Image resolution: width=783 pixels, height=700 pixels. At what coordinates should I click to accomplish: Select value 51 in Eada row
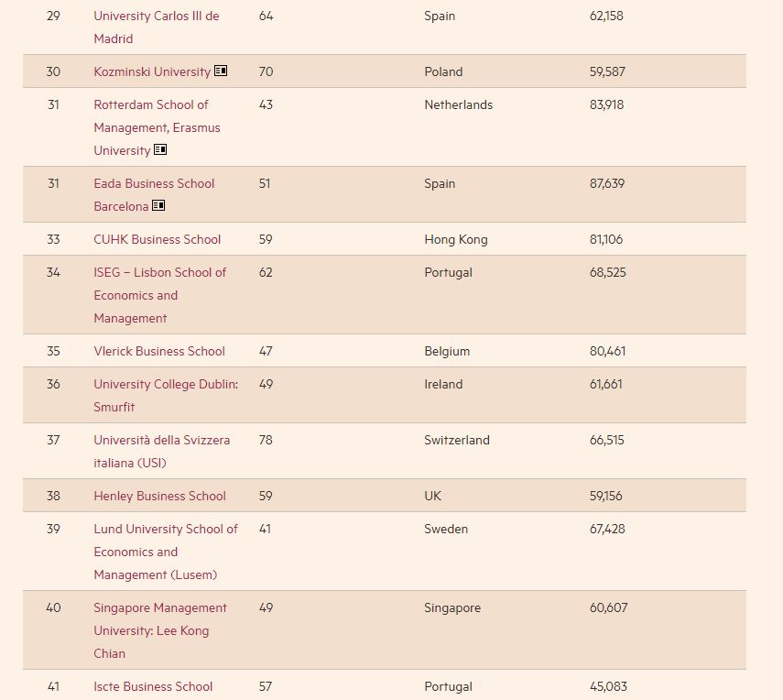[x=265, y=184]
